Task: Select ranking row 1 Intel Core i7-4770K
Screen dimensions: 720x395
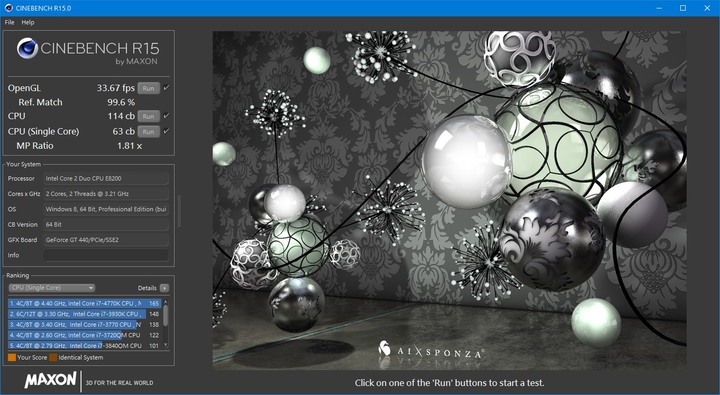Action: tap(84, 303)
